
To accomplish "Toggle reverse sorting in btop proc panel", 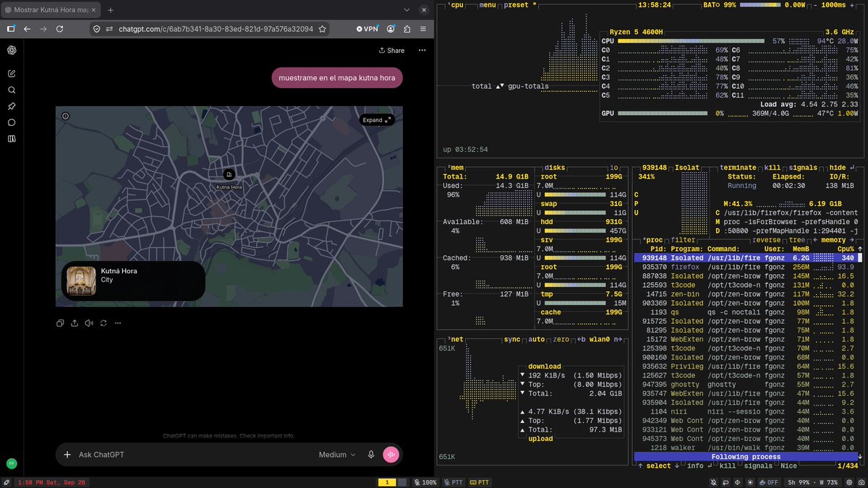I will pyautogui.click(x=767, y=239).
